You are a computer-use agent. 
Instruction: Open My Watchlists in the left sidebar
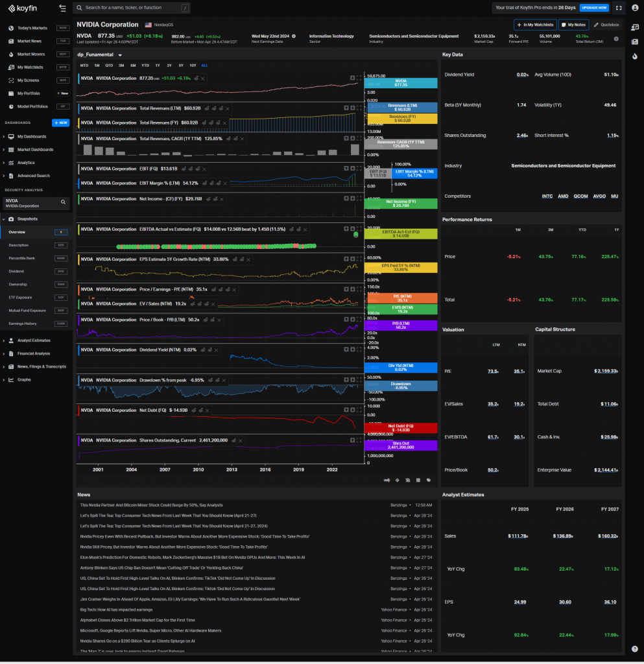click(x=37, y=67)
